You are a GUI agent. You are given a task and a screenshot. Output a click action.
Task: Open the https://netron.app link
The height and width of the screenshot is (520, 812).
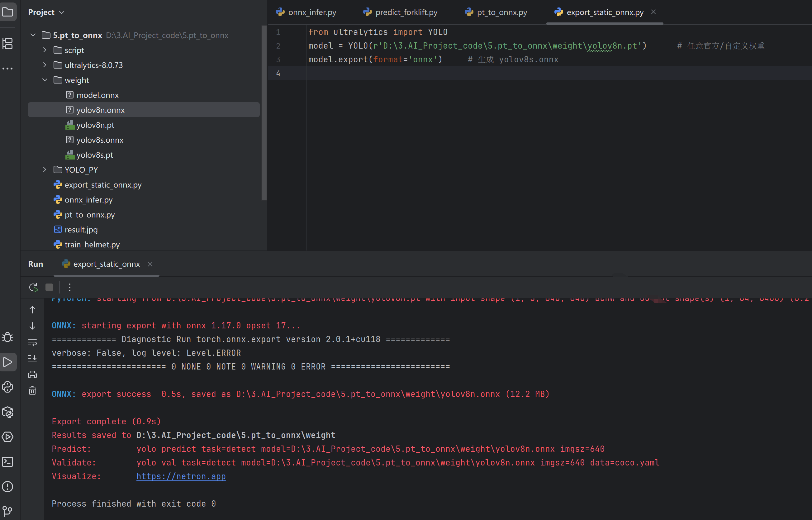coord(181,476)
